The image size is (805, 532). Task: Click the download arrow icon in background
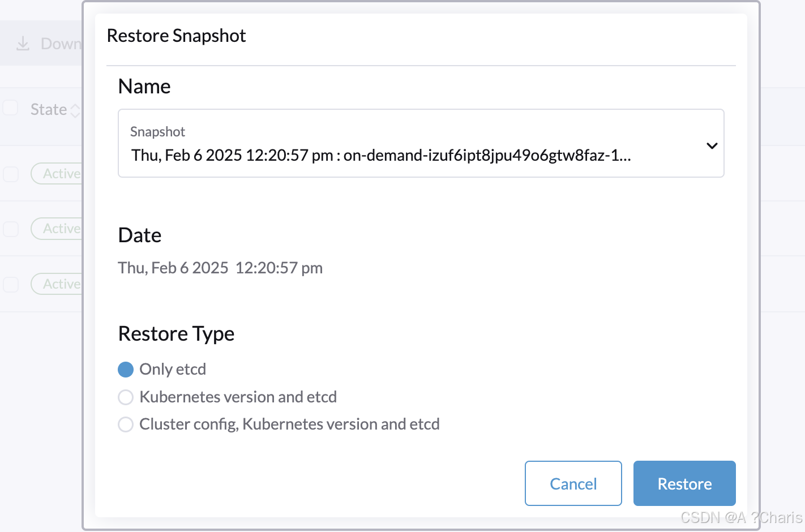point(23,44)
